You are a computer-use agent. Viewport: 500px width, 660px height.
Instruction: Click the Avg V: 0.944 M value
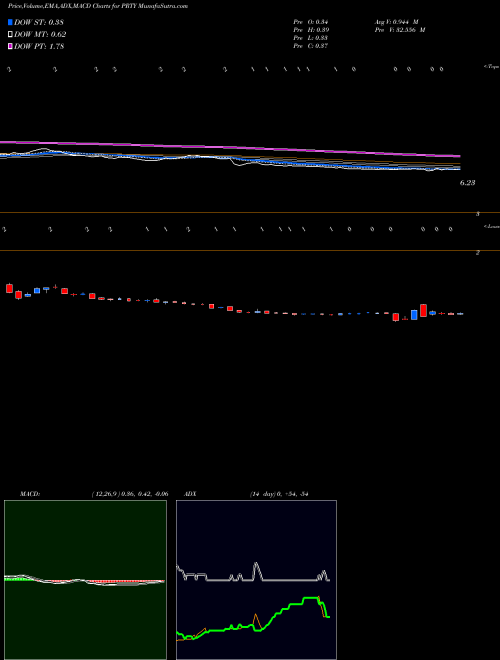click(397, 22)
